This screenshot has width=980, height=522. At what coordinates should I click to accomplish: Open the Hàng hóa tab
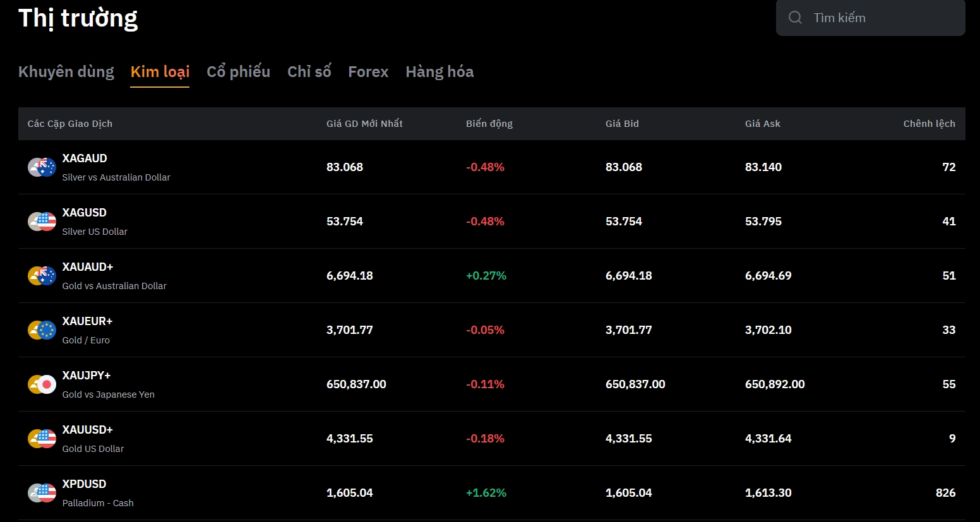(x=439, y=72)
